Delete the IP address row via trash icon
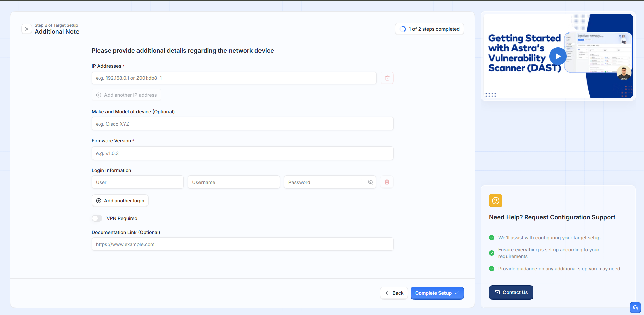 (x=387, y=78)
